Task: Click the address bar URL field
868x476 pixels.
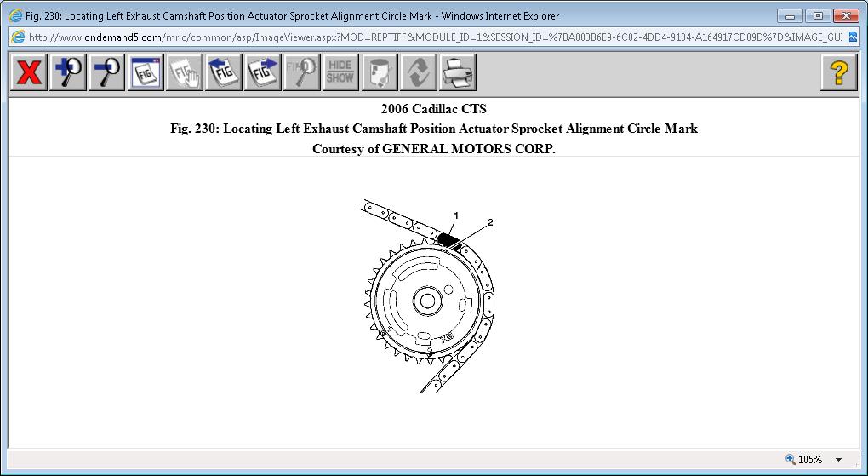Action: 435,37
